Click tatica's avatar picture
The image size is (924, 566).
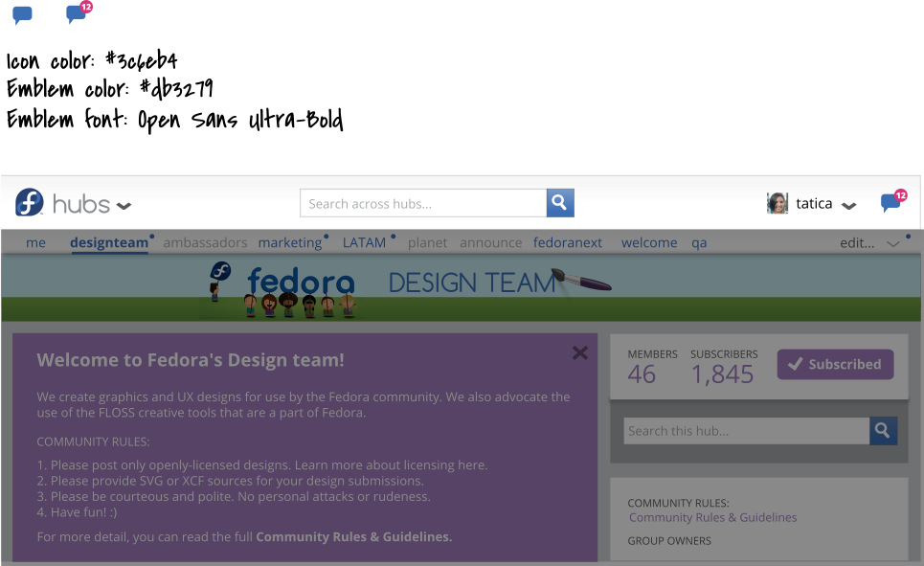778,203
